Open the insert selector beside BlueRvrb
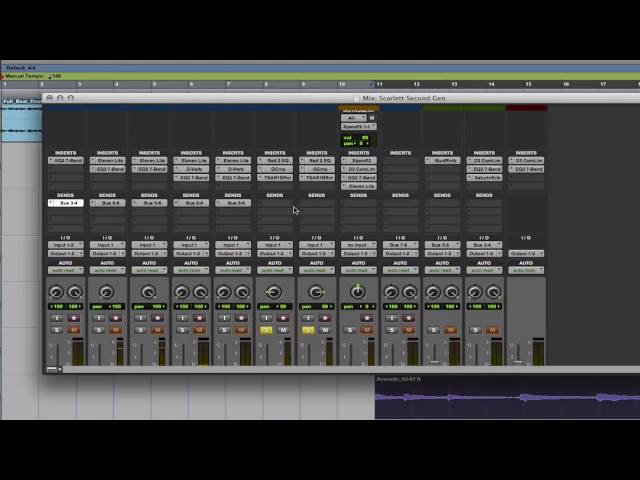Viewport: 640px width, 480px height. coord(428,160)
